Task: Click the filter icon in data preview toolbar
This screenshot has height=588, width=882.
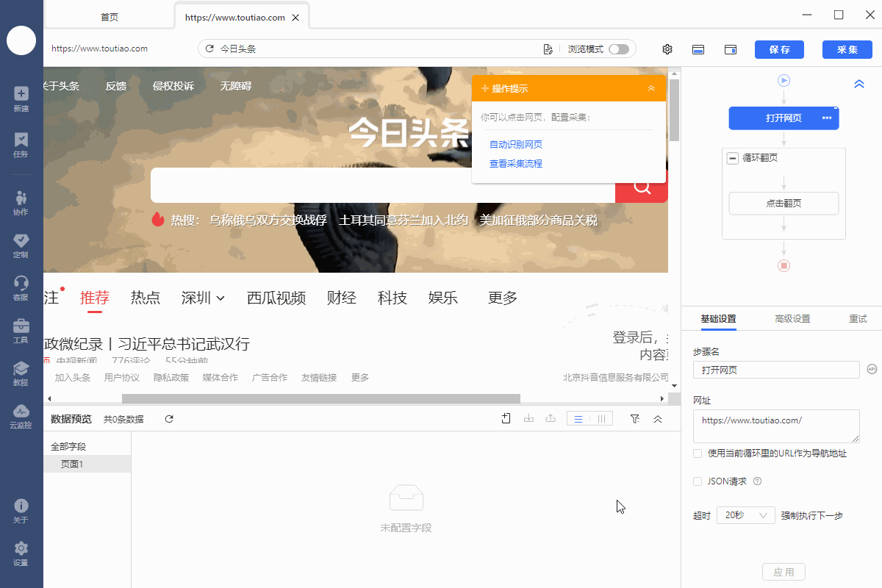Action: [634, 419]
